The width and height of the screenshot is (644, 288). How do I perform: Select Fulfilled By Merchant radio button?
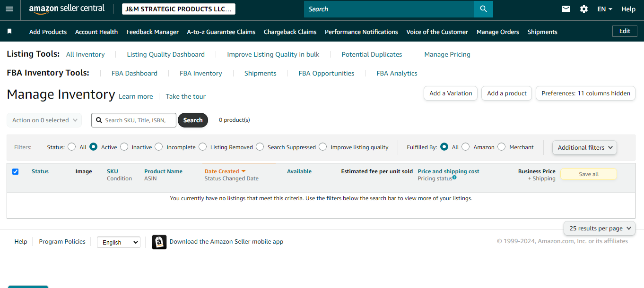coord(502,147)
